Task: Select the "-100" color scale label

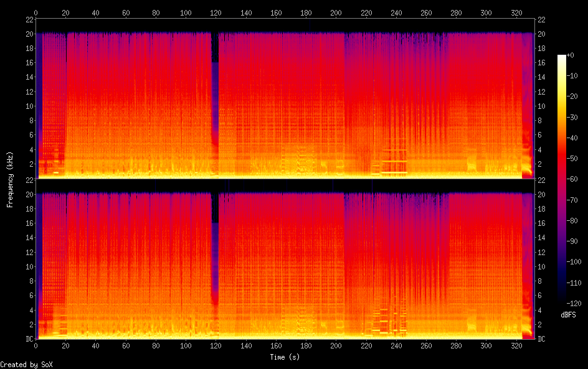Action: click(574, 262)
